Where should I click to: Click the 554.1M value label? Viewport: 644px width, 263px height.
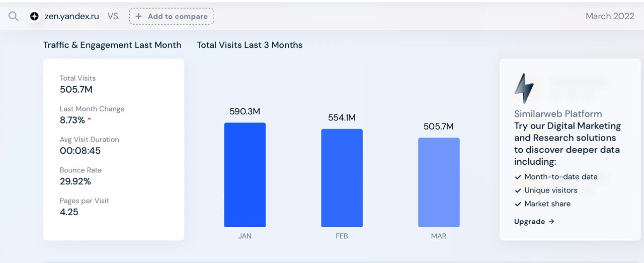point(342,117)
